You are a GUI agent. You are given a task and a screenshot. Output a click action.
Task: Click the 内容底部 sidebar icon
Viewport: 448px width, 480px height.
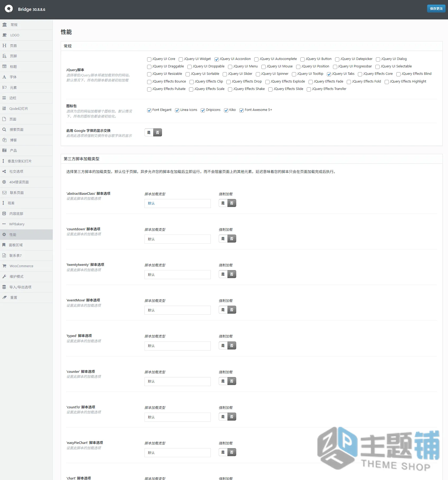coord(4,214)
